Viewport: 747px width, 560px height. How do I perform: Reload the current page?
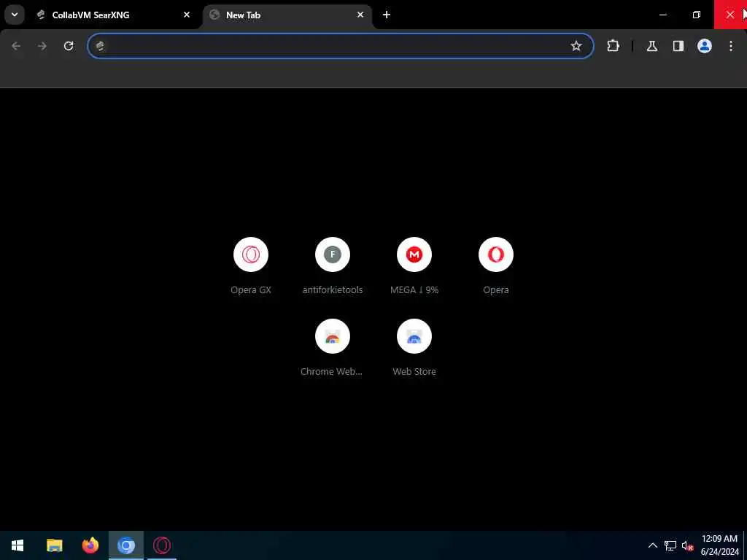(x=69, y=46)
